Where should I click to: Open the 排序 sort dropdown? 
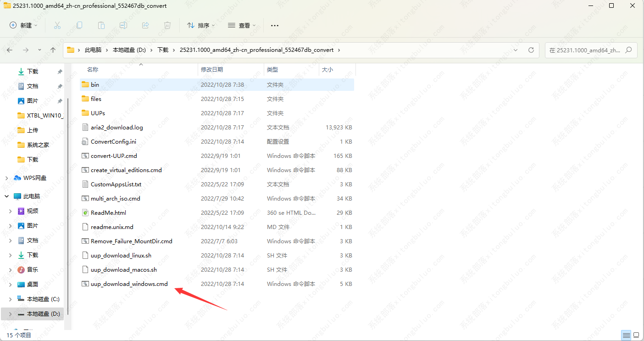coord(201,25)
